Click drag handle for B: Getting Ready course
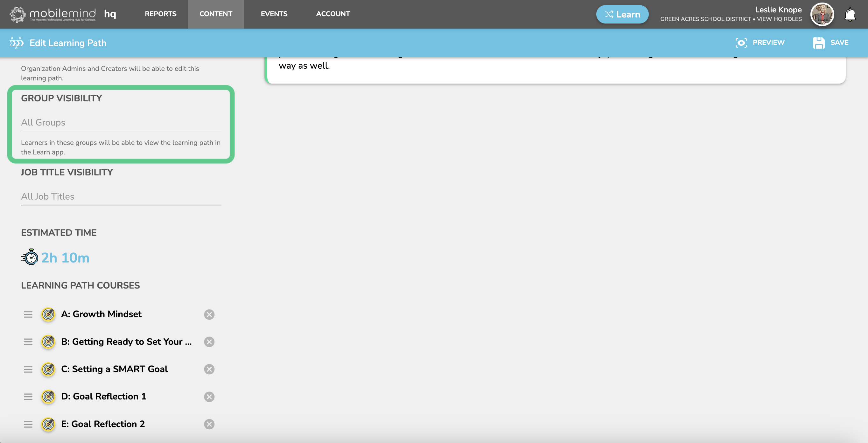 28,342
